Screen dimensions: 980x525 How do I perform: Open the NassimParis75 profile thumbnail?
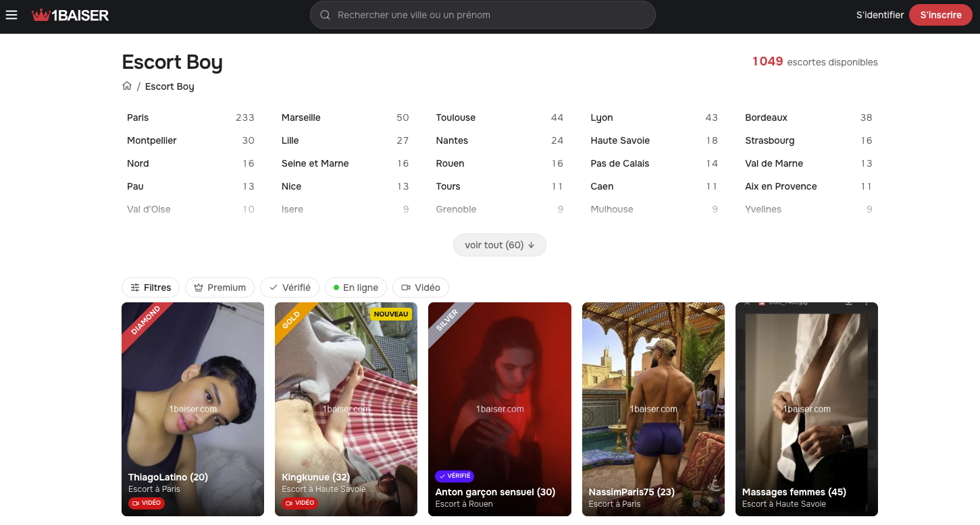click(653, 409)
